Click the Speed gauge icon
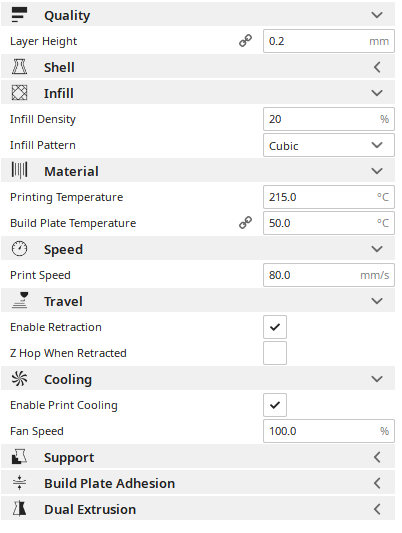This screenshot has height=533, width=402. click(19, 249)
